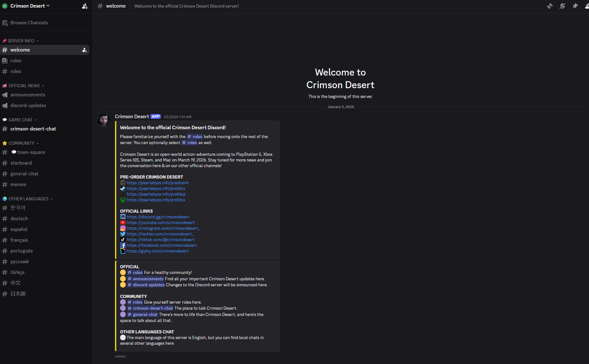Image resolution: width=589 pixels, height=364 pixels.
Task: Open the twitter.com/crimsondesert_ link
Action: click(x=160, y=234)
